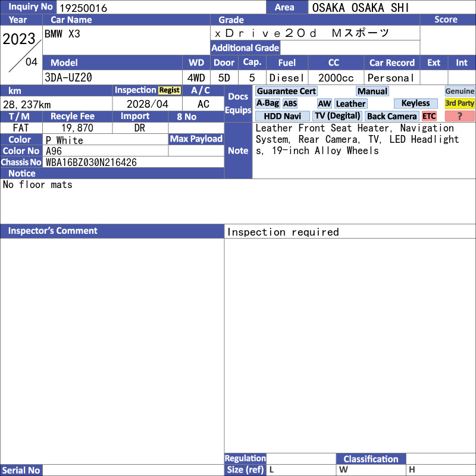Click the pink question mark box
Image resolution: width=476 pixels, height=476 pixels.
click(459, 116)
